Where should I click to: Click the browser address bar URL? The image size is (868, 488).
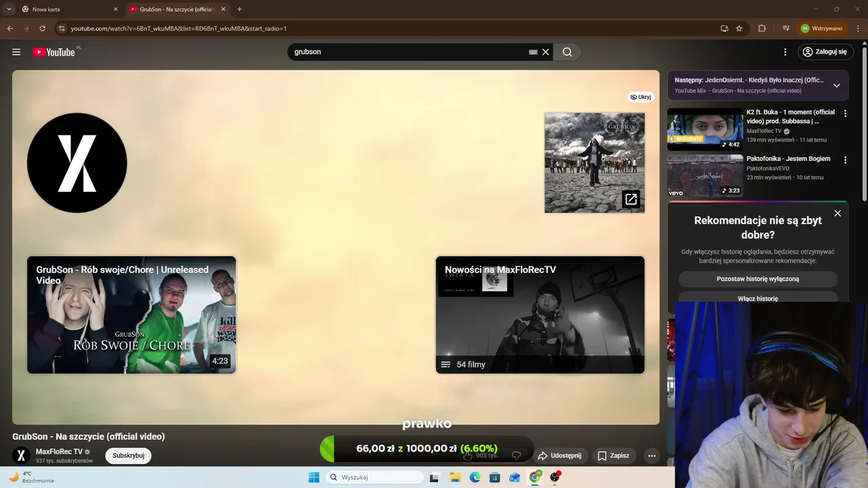coord(179,28)
